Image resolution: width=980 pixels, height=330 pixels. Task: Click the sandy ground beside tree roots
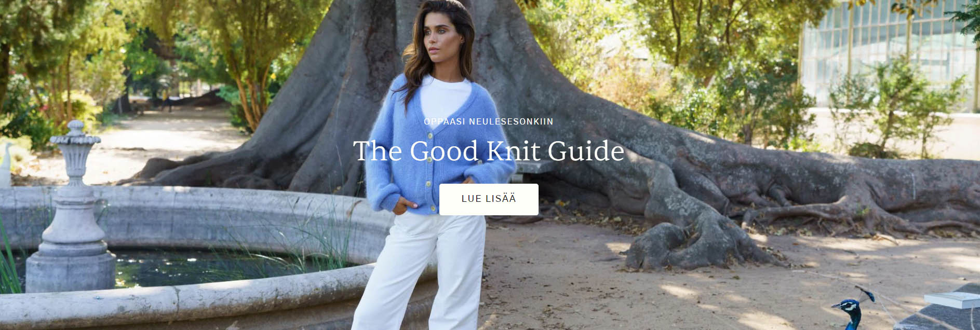pos(597,280)
